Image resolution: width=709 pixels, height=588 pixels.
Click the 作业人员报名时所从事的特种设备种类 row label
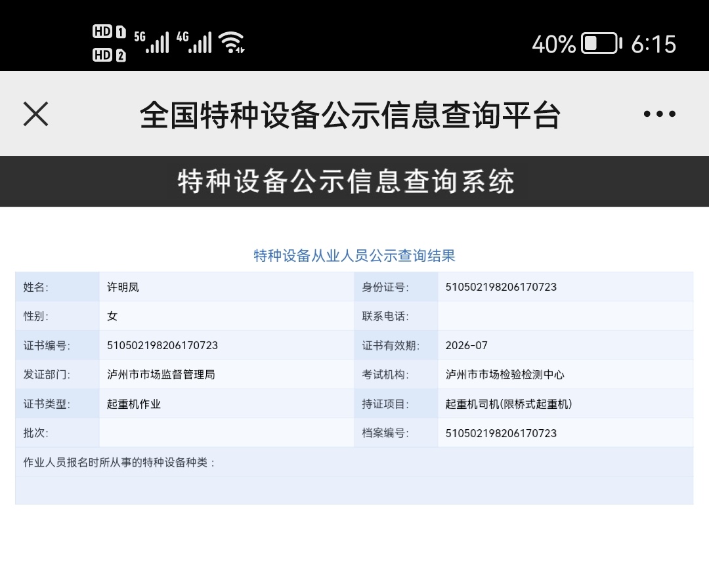point(119,462)
